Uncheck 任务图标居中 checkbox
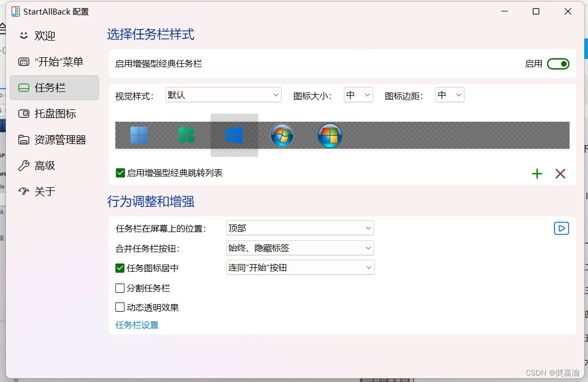 [x=120, y=268]
